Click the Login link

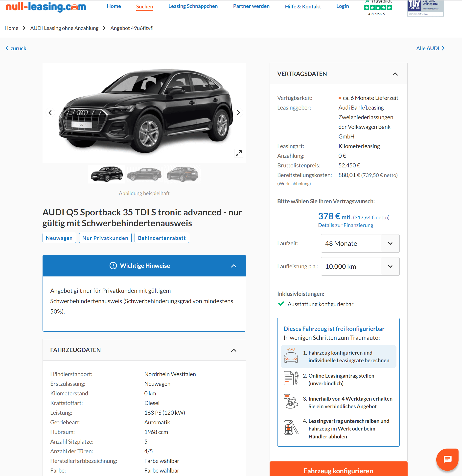pos(343,6)
